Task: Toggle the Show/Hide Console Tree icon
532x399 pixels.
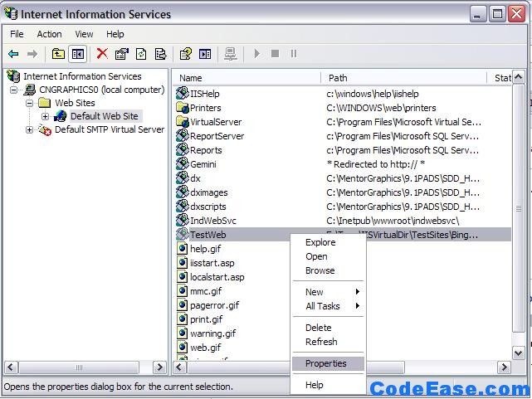Action: [x=78, y=54]
